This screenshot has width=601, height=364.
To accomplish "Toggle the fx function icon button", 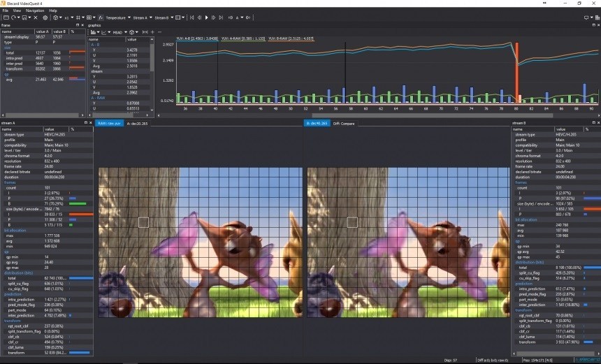I will tap(101, 17).
